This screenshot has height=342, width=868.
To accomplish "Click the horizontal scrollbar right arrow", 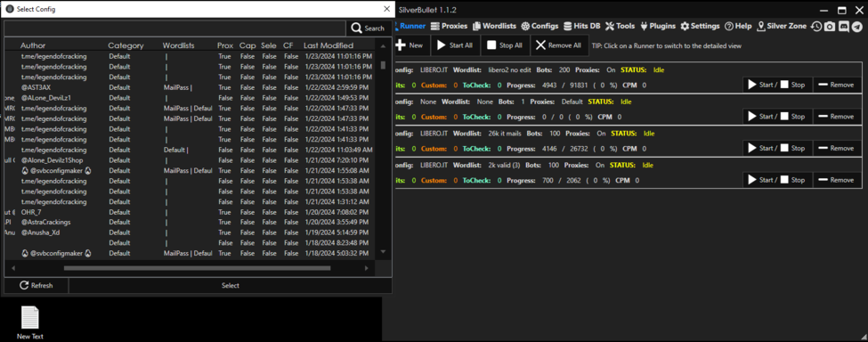I will 367,268.
